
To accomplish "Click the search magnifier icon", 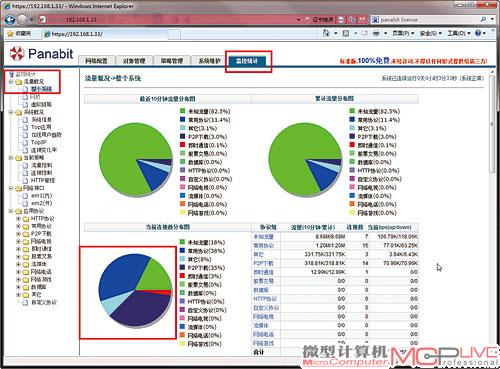I will tap(483, 20).
